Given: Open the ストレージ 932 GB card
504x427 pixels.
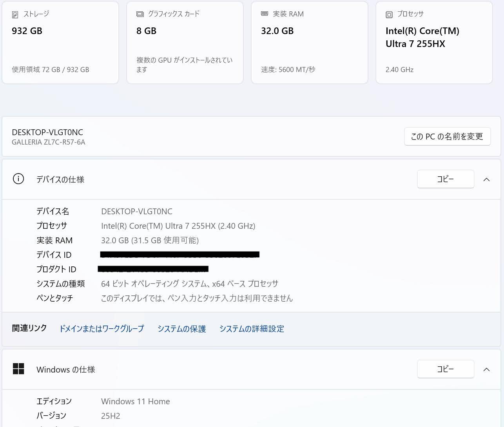Looking at the screenshot, I should pos(60,42).
